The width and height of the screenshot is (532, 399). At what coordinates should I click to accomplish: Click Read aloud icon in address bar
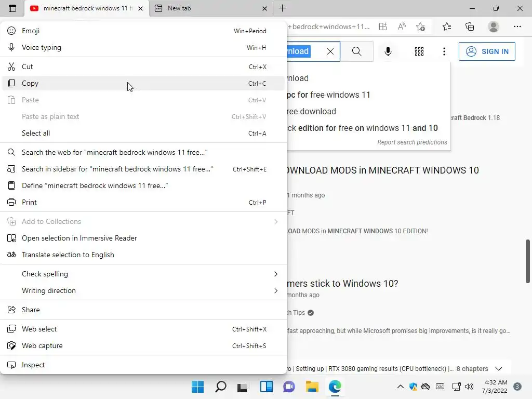pos(402,26)
